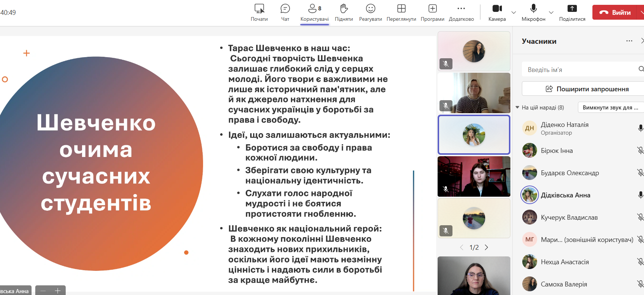Open Програми (Apps) from toolbar
The image size is (644, 295).
pyautogui.click(x=432, y=13)
